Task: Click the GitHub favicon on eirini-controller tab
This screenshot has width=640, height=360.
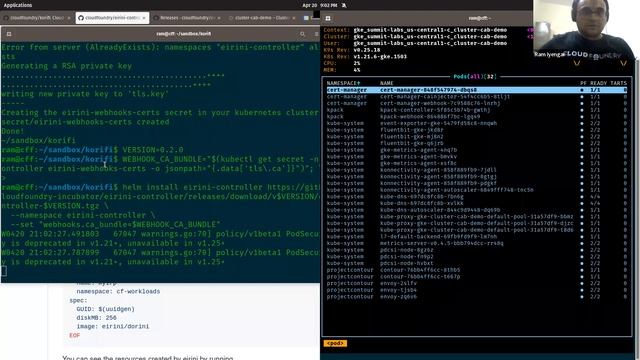Action: [x=81, y=18]
